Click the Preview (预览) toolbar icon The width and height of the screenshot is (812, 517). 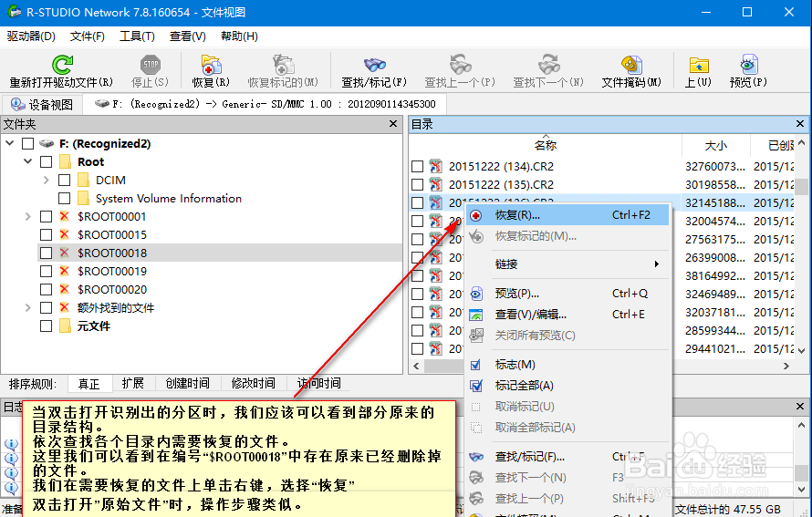[748, 65]
